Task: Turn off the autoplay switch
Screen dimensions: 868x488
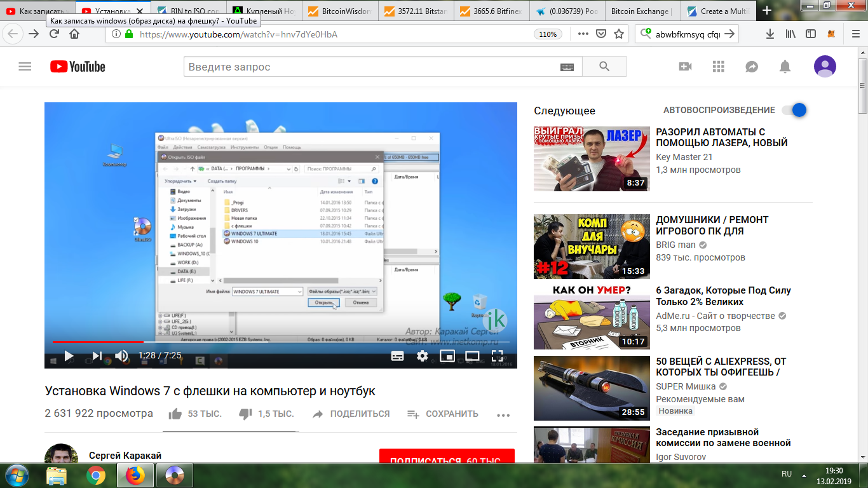Action: click(794, 110)
